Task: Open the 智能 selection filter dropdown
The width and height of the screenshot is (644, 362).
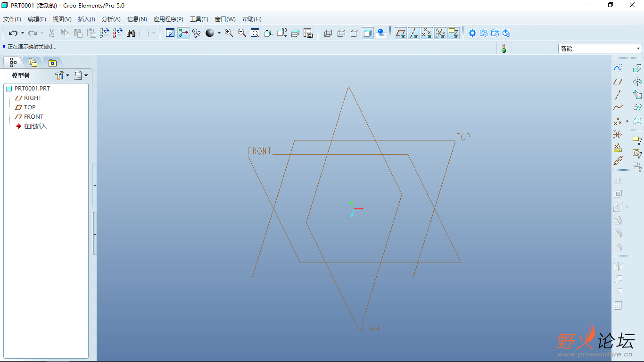Action: click(x=600, y=49)
